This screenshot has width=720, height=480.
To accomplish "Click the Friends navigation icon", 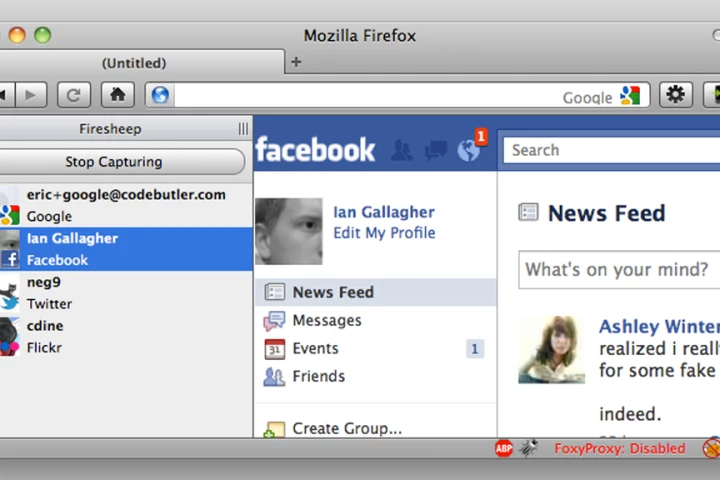I will [274, 377].
